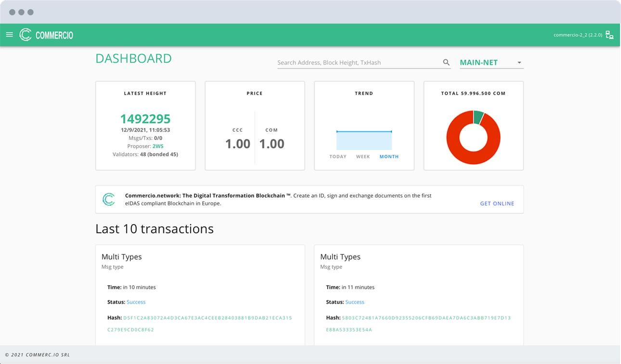
Task: Click the green donut chart segment
Action: pyautogui.click(x=479, y=117)
